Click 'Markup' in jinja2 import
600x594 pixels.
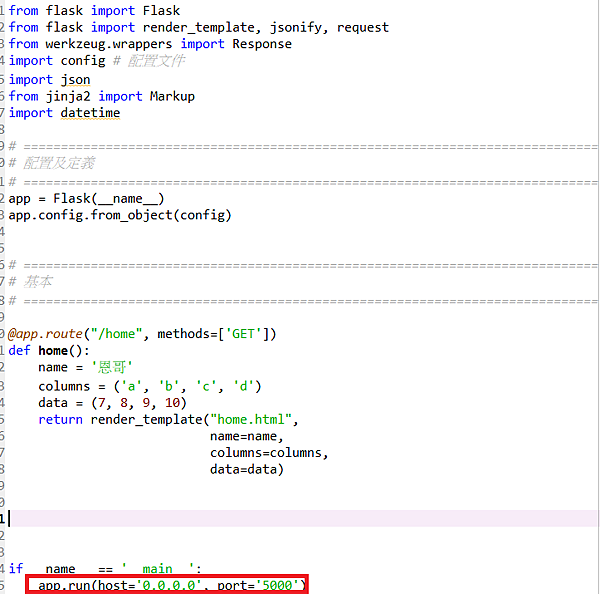tap(172, 96)
